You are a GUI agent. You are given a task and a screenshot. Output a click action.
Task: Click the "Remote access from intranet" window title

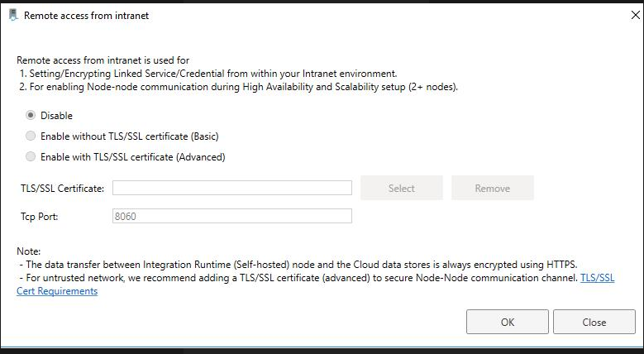click(x=87, y=15)
